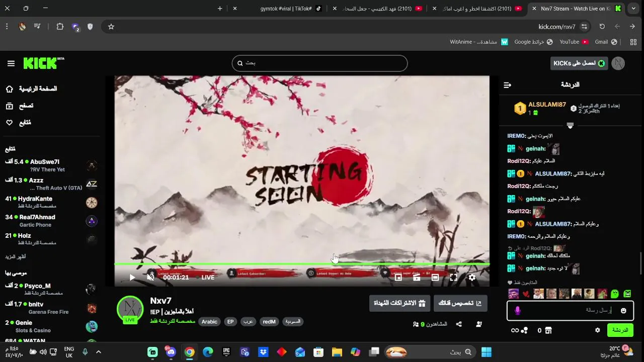Viewport: 644px width, 362px height.
Task: Open a new browser tab
Action: point(220,9)
